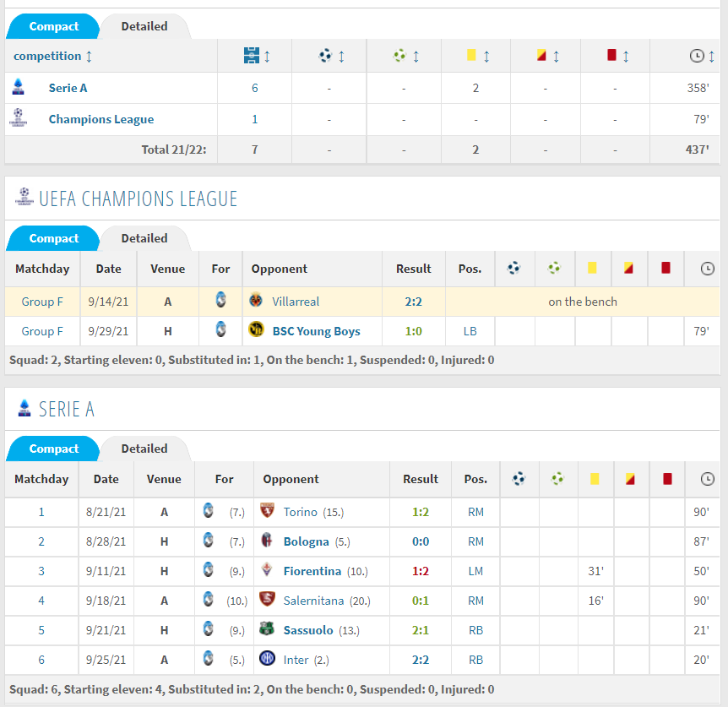Open 0:1 result against Salernitana
The height and width of the screenshot is (707, 728).
coord(421,601)
